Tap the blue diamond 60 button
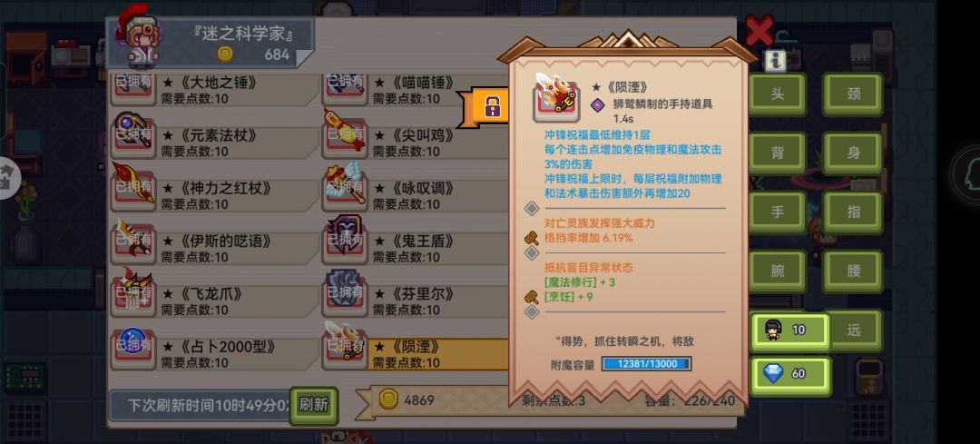 click(790, 375)
